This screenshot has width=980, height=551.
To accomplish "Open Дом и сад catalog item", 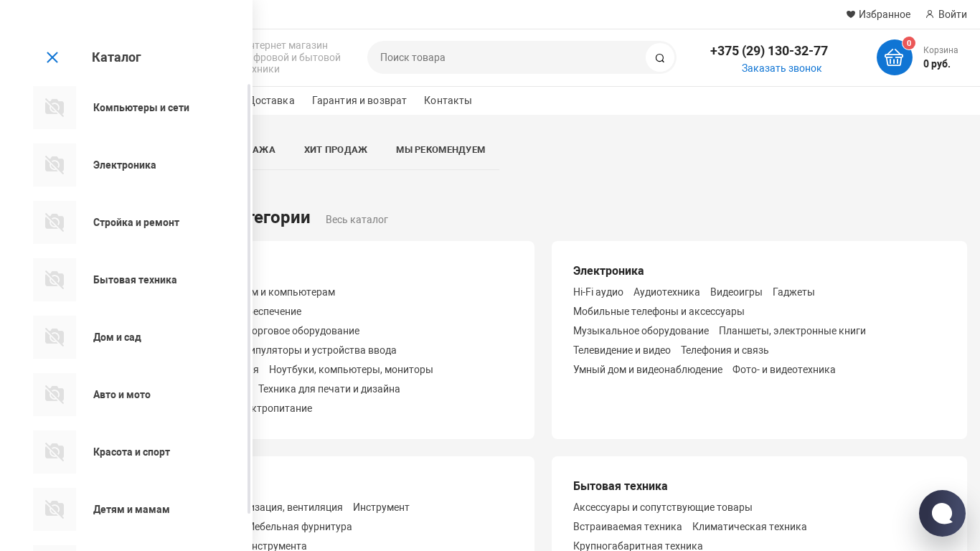I will pyautogui.click(x=117, y=337).
